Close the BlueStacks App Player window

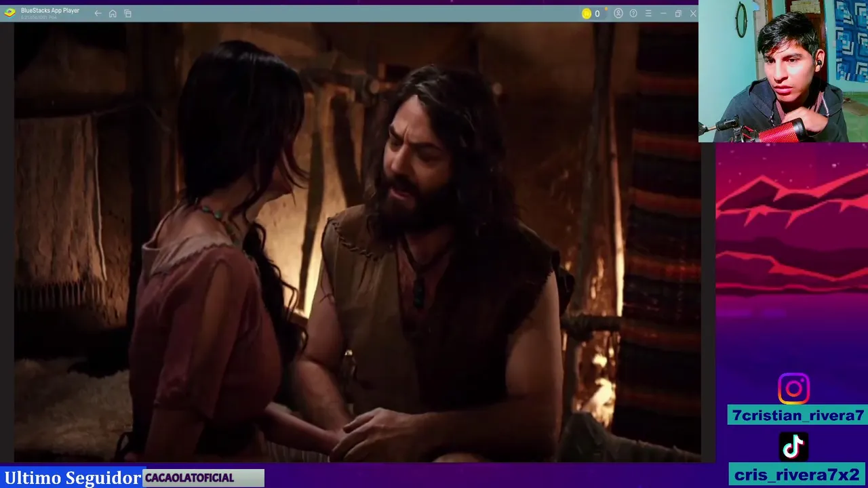693,14
